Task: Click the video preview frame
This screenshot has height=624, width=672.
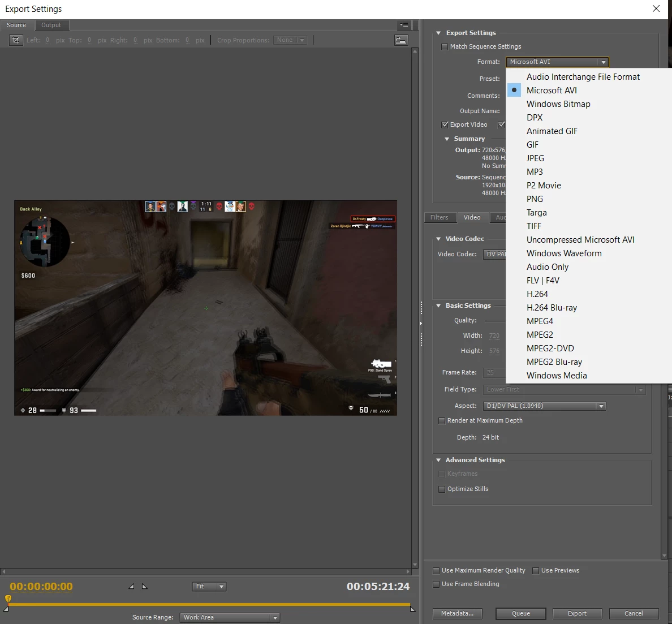Action: tap(206, 308)
